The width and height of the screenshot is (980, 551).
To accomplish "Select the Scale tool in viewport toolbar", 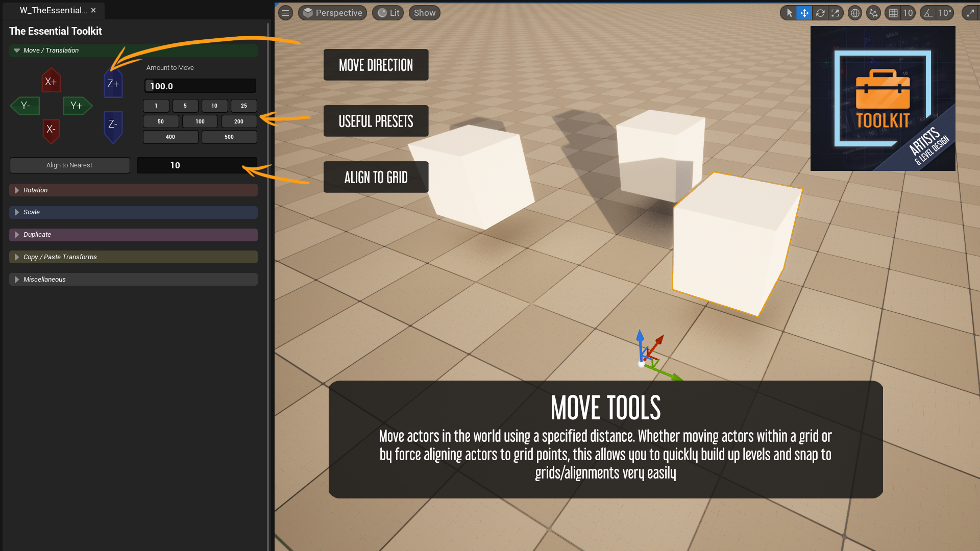I will tap(836, 13).
